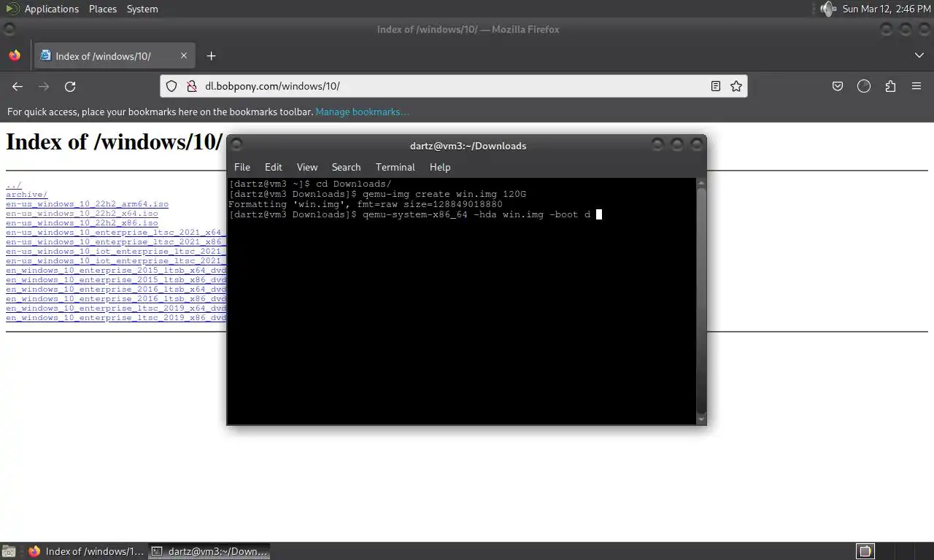Download en-us_windows_10_22h2_arm64.iso
Viewport: 934px width, 560px height.
pos(87,204)
